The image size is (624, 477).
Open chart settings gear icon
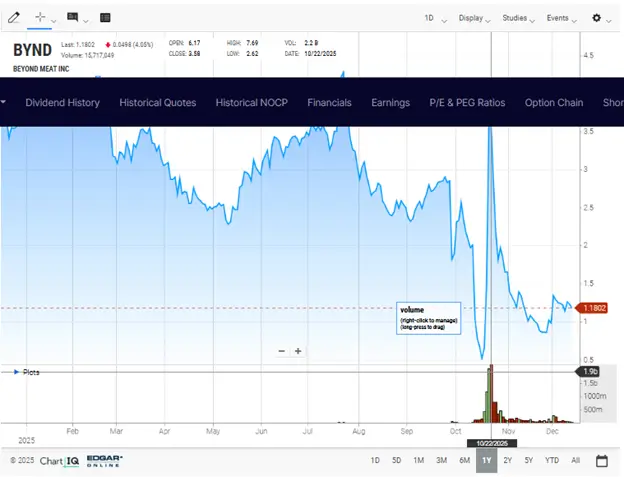[x=596, y=18]
